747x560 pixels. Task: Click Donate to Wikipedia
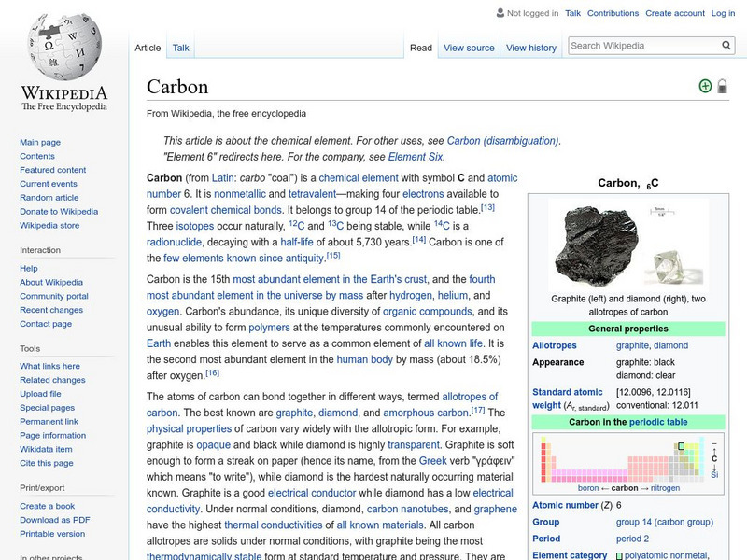59,211
